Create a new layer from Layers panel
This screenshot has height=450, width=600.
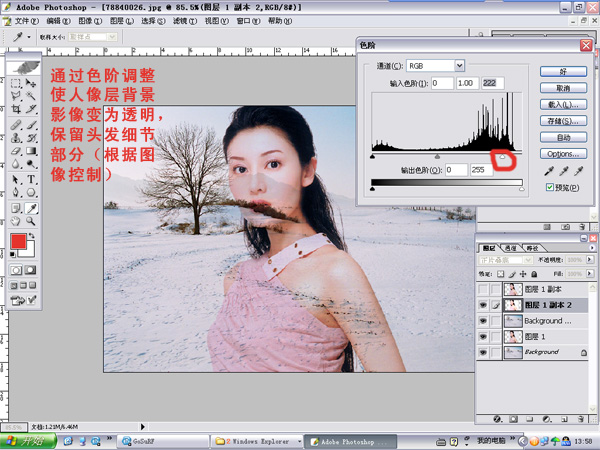(x=564, y=419)
